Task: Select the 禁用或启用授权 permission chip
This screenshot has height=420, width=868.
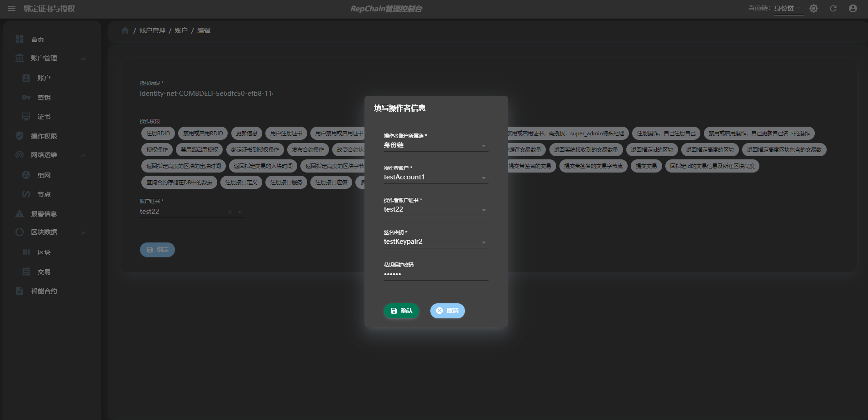Action: (x=200, y=150)
